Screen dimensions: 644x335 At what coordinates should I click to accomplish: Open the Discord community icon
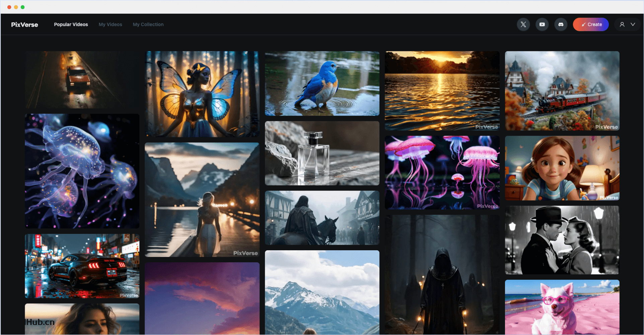pos(561,24)
